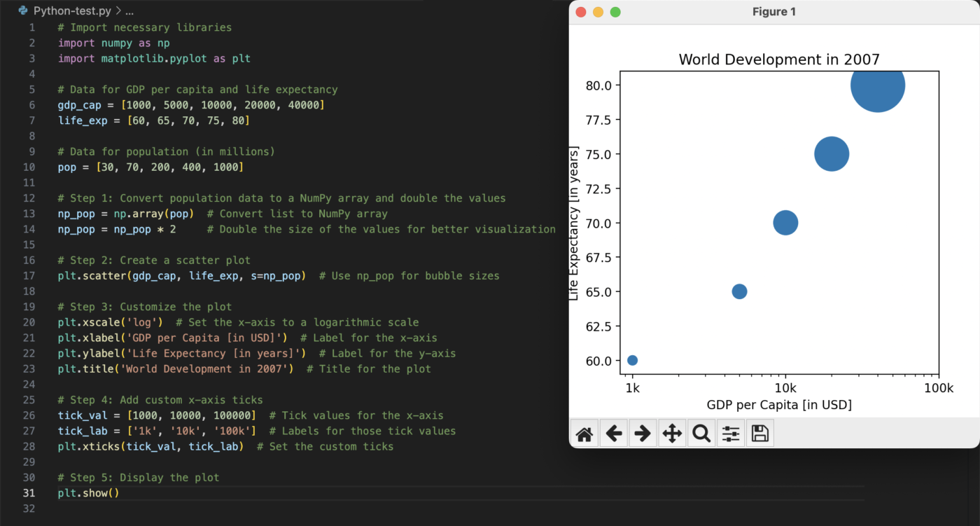Reset the plot to original view with Home icon
This screenshot has height=526, width=980.
pos(584,434)
